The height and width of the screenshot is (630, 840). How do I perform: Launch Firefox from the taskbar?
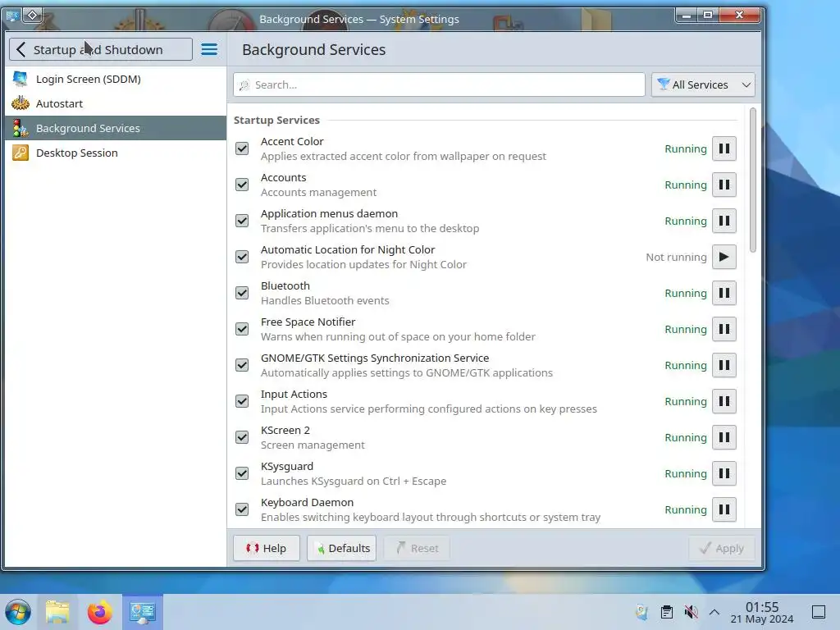(99, 612)
